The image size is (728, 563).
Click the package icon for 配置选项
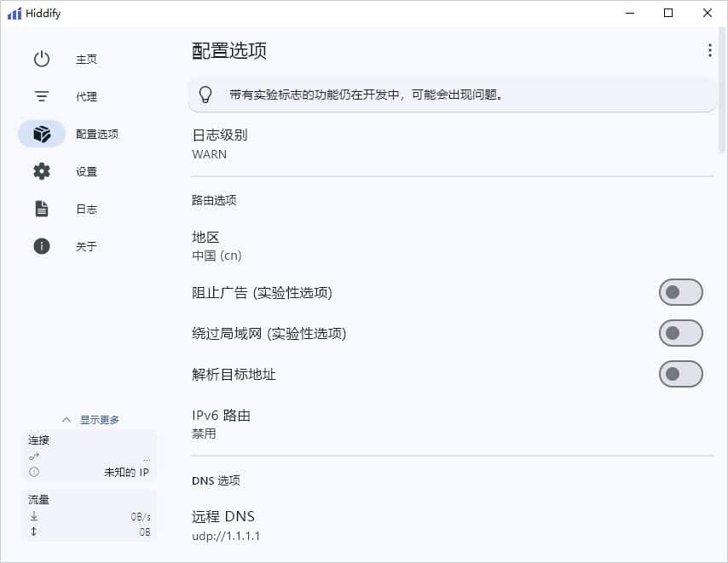42,134
